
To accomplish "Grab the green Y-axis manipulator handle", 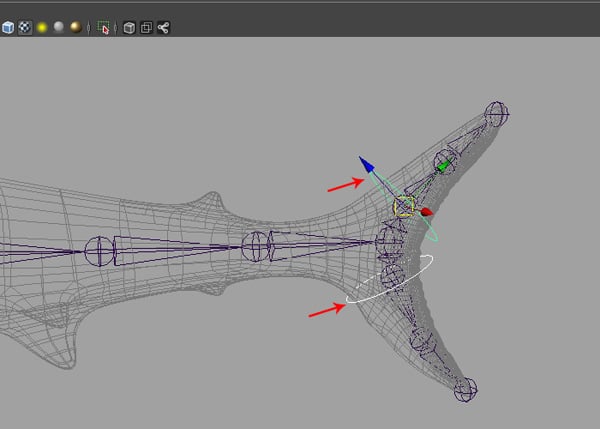I will click(443, 166).
